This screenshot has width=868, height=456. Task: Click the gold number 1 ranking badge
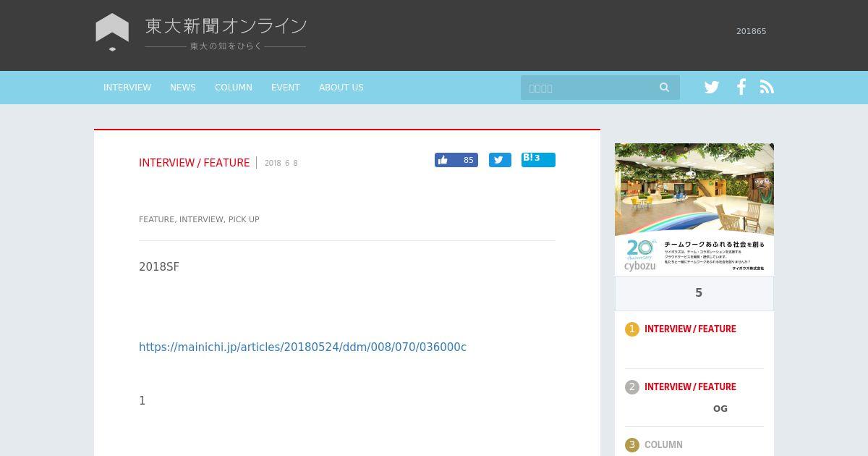pos(632,329)
